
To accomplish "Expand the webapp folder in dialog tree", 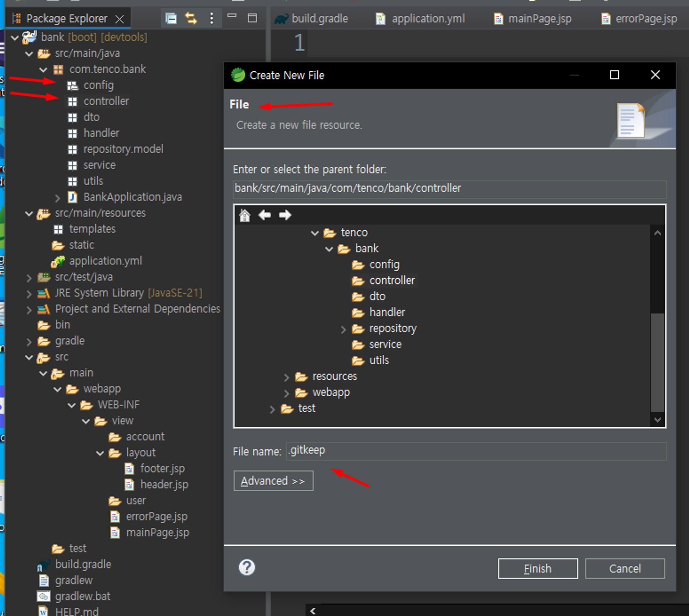I will [x=286, y=393].
